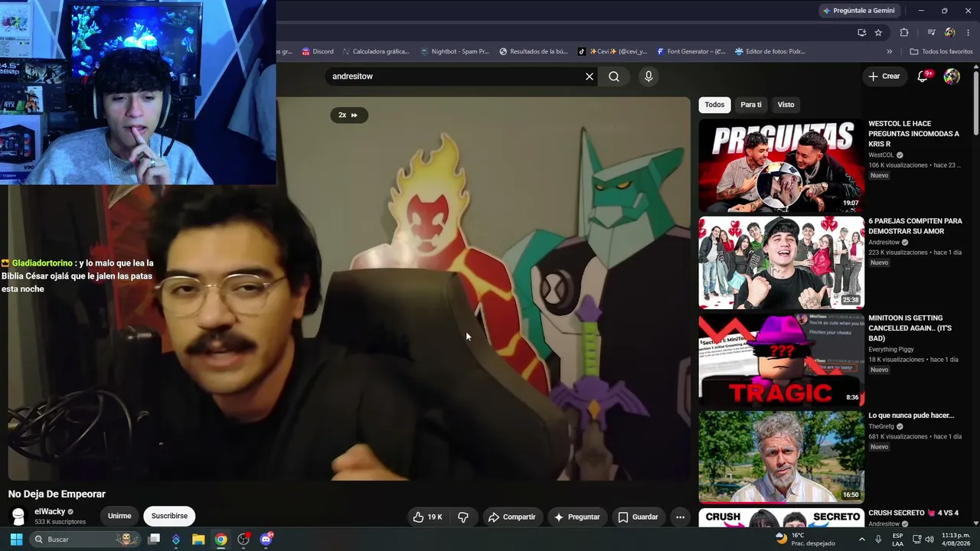
Task: Open more actions ellipsis under video
Action: tap(680, 517)
